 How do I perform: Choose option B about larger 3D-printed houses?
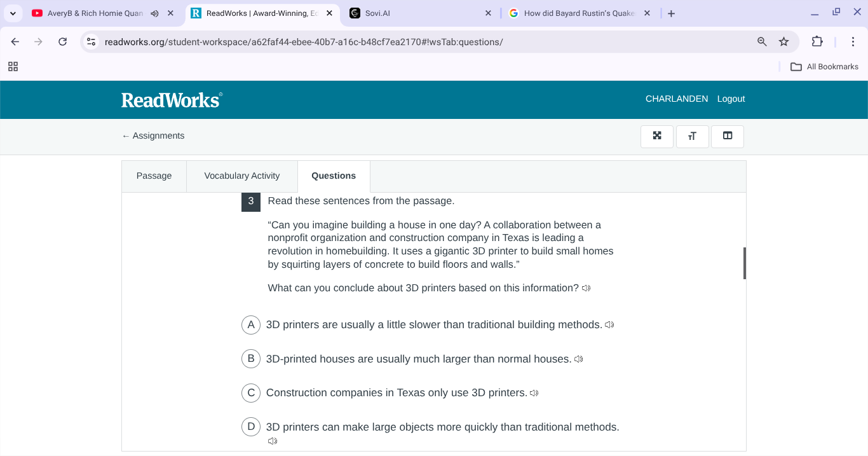pyautogui.click(x=251, y=359)
